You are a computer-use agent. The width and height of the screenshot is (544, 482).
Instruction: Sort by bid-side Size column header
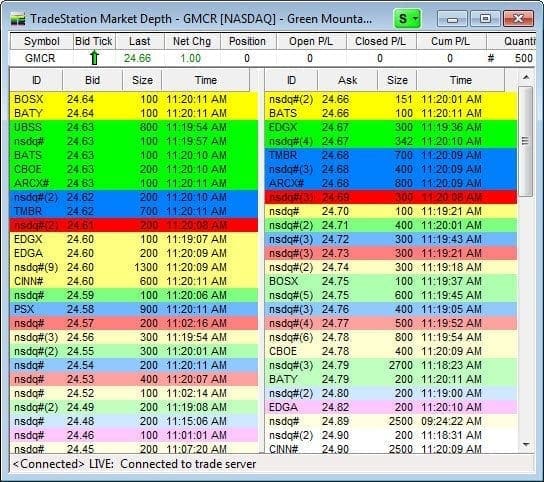coord(142,80)
